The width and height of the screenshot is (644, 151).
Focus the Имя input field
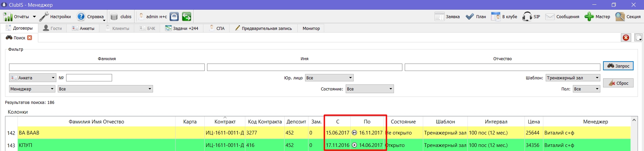[x=304, y=67]
